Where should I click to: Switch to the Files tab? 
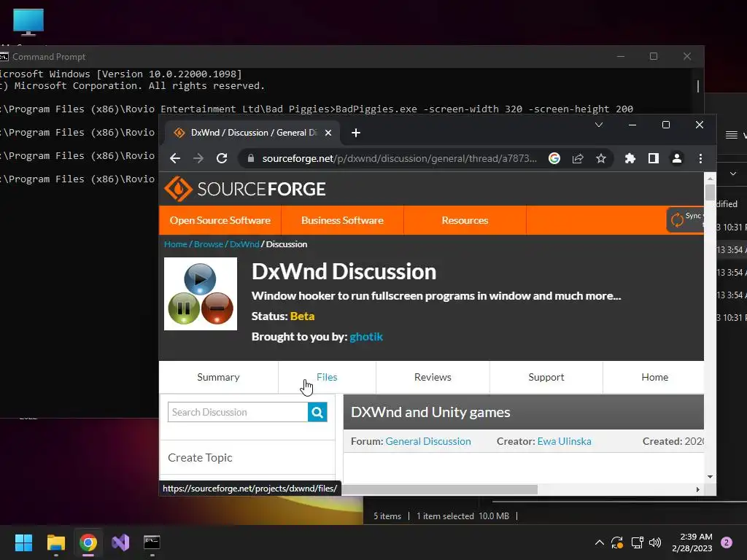click(x=327, y=377)
